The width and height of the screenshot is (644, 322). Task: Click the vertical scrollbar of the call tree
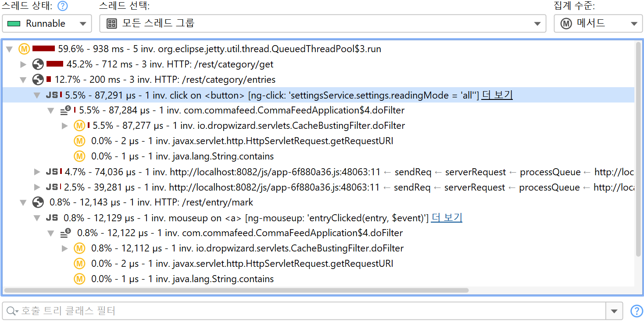(639, 150)
